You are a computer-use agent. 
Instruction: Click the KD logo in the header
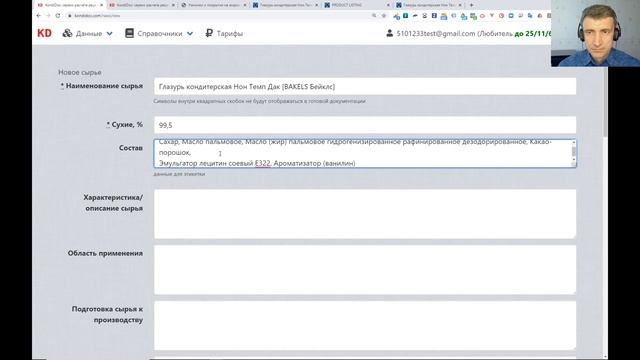[44, 33]
